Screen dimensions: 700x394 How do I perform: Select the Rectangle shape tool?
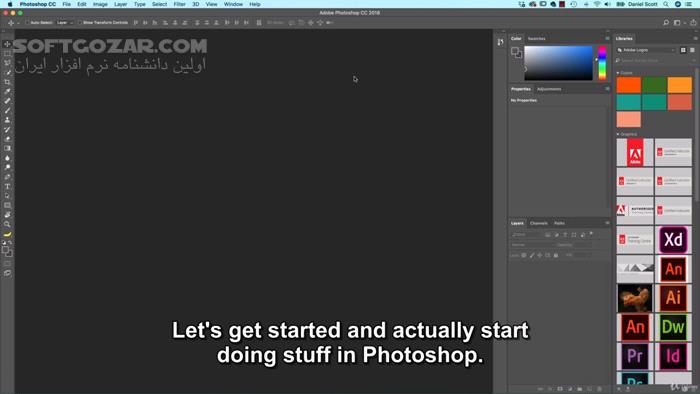(x=7, y=205)
